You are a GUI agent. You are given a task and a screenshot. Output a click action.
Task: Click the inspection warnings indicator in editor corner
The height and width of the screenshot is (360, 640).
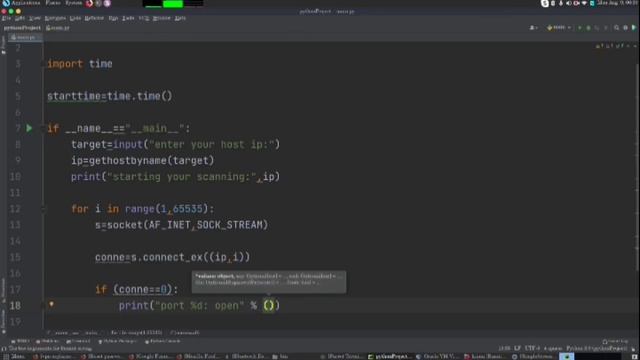tap(611, 46)
